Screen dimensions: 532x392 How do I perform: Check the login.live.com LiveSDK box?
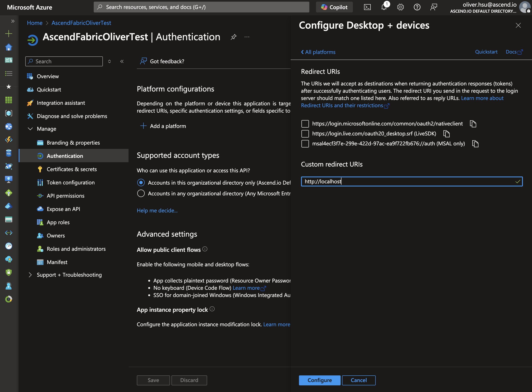coord(305,134)
